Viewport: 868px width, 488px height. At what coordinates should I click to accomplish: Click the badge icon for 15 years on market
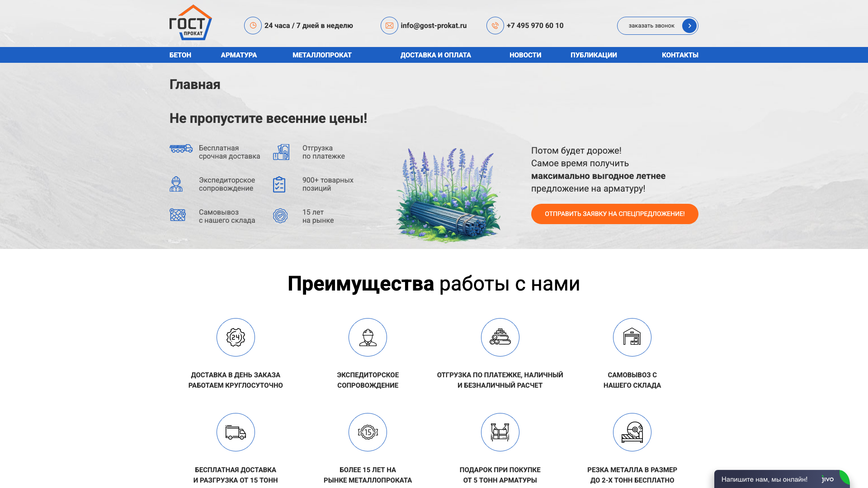(x=280, y=216)
